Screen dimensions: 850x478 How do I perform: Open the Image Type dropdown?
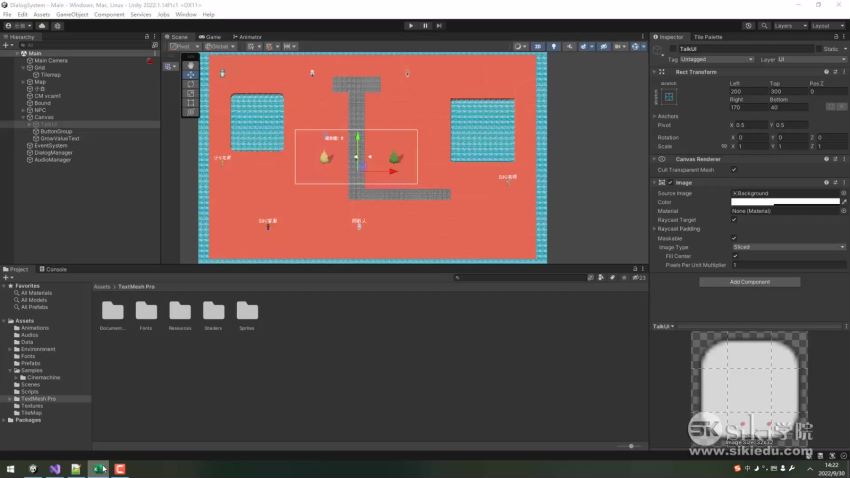point(788,247)
